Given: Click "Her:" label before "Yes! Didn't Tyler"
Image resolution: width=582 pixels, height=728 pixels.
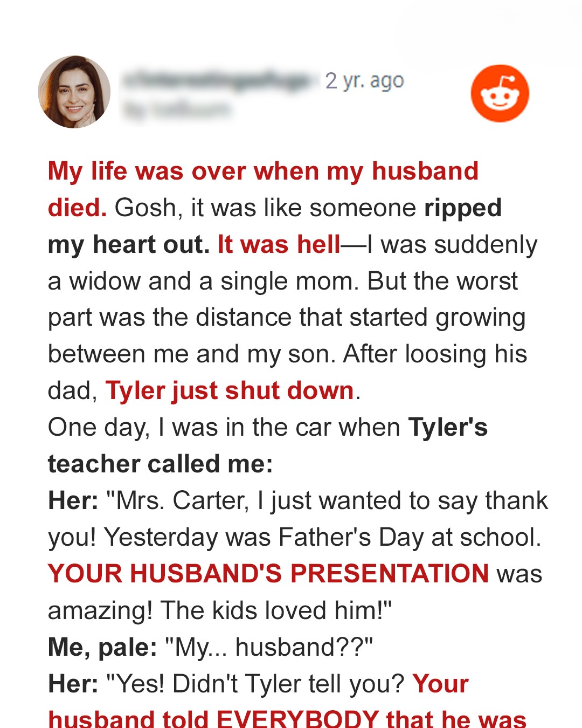Looking at the screenshot, I should coord(73,684).
